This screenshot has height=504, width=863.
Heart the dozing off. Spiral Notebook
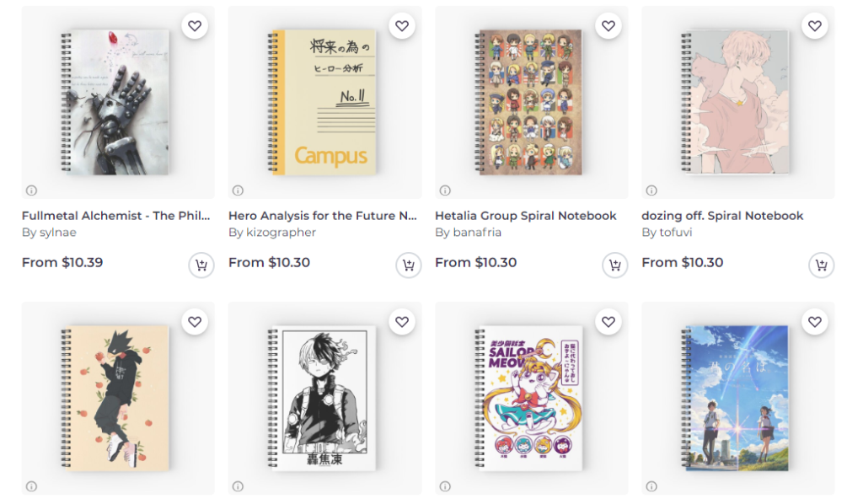815,26
